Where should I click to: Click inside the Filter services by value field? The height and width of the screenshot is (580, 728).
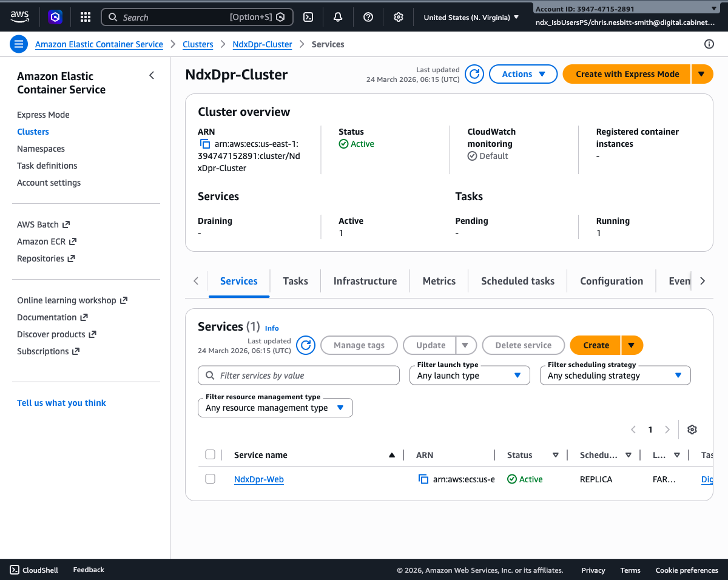pyautogui.click(x=298, y=375)
